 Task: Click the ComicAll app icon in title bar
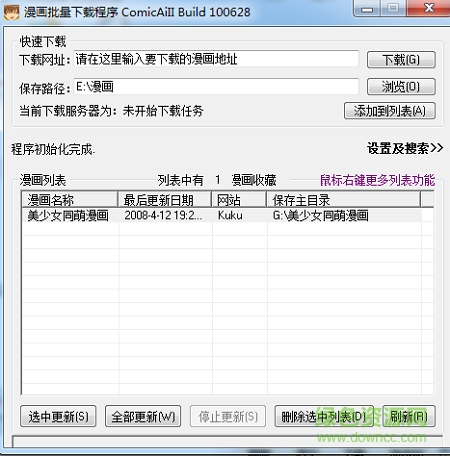(11, 12)
